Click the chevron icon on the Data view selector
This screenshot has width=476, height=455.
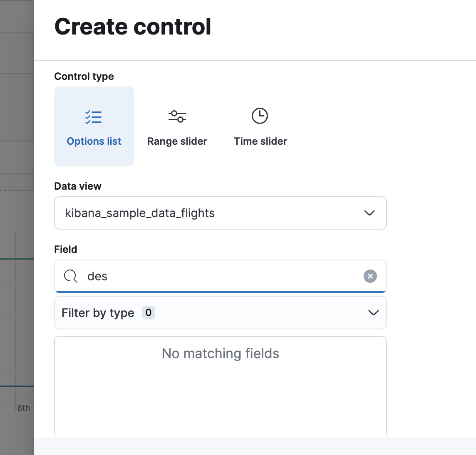point(369,213)
